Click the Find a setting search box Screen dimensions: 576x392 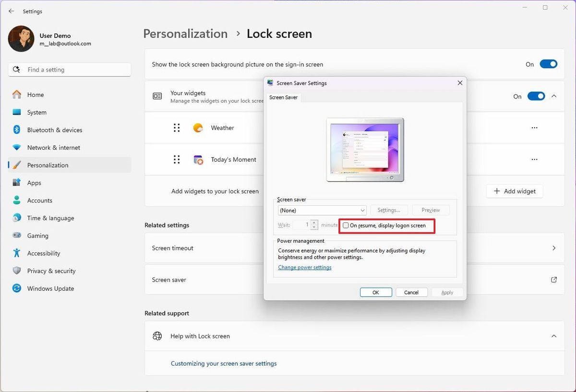tap(69, 70)
